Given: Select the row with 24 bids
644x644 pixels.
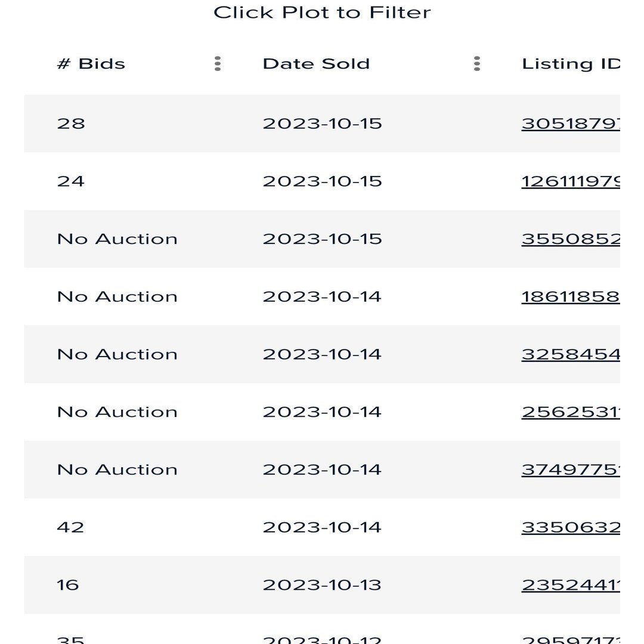Looking at the screenshot, I should coord(322,181).
